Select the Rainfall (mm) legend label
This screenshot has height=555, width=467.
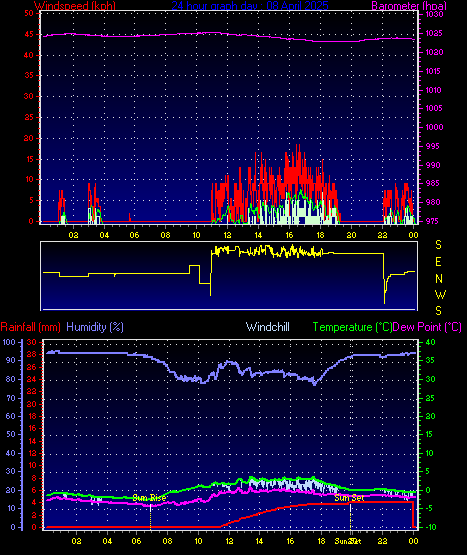[30, 327]
